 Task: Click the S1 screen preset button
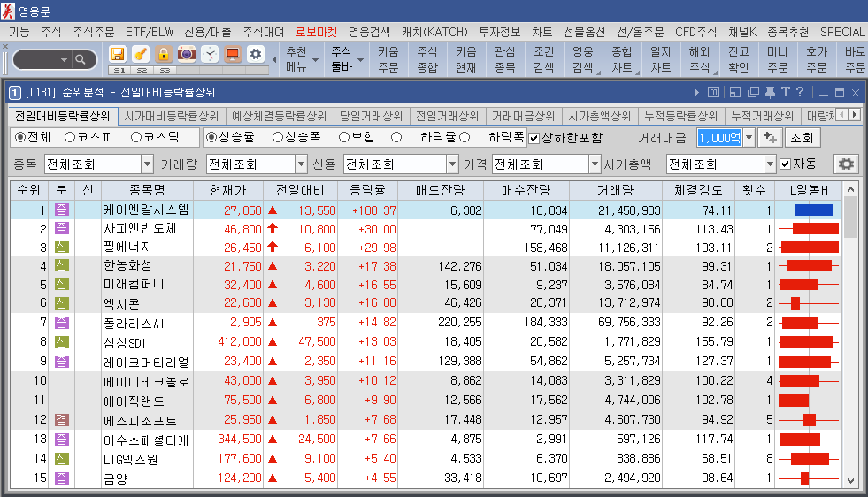tap(119, 70)
